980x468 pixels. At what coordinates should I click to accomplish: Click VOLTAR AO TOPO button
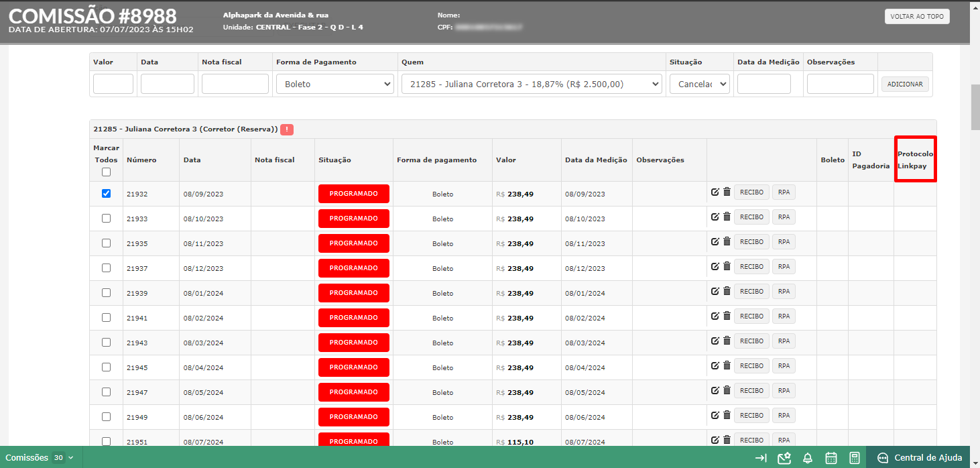[x=917, y=16]
